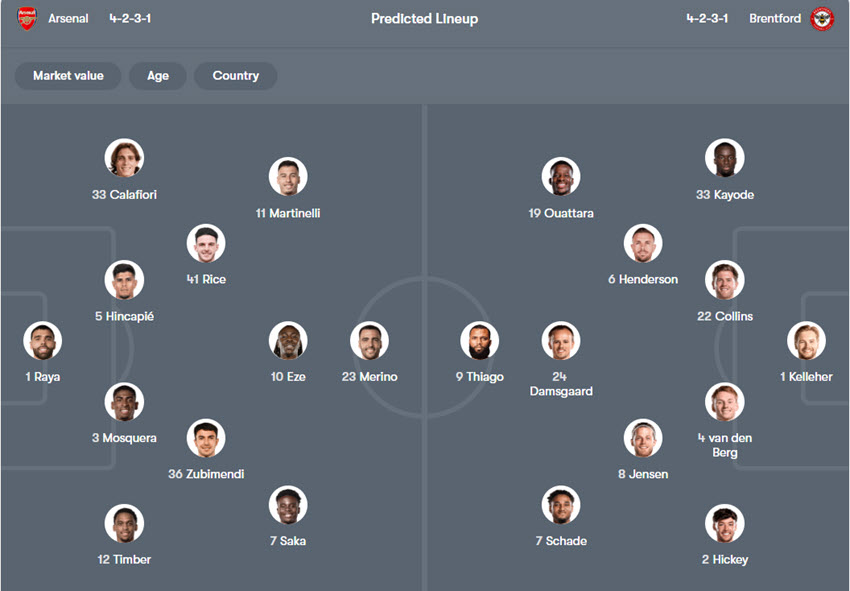Open Calafiori's player avatar
Viewport: 850px width, 591px height.
[124, 158]
